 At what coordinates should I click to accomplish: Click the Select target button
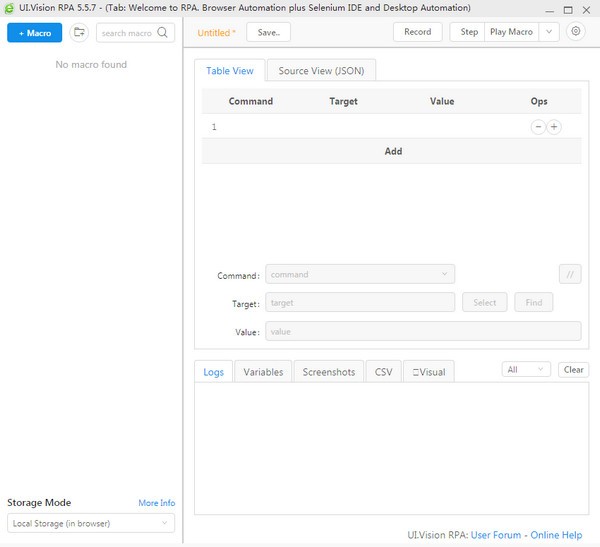point(484,302)
